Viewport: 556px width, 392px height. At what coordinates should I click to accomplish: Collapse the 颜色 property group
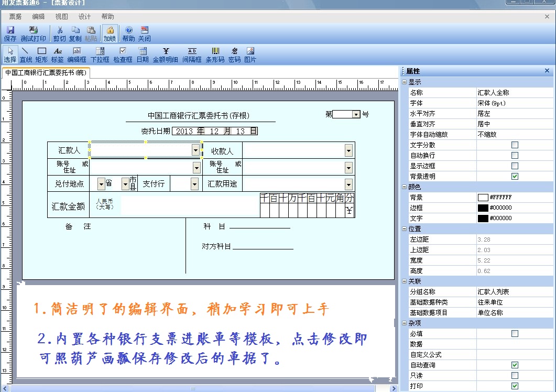pyautogui.click(x=404, y=187)
